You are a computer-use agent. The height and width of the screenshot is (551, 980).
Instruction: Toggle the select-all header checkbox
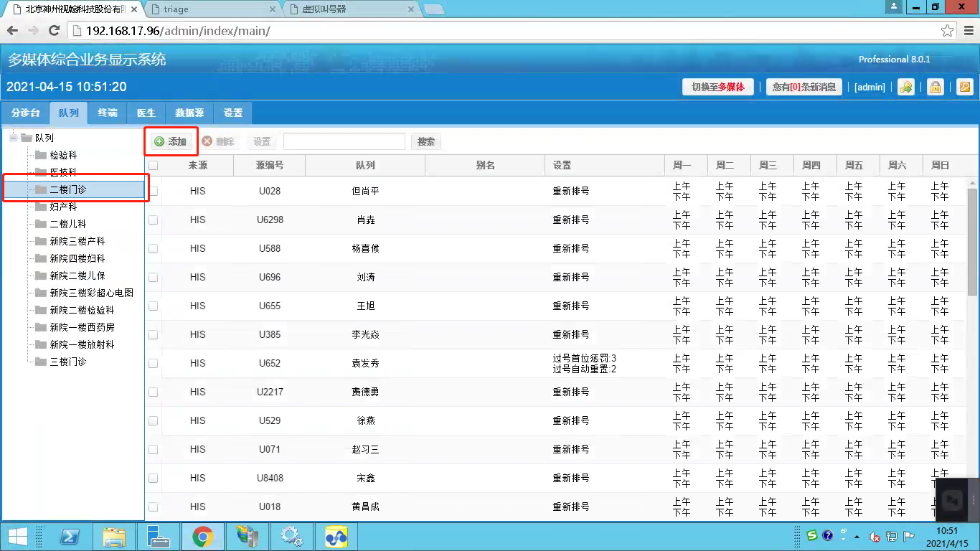click(x=153, y=165)
